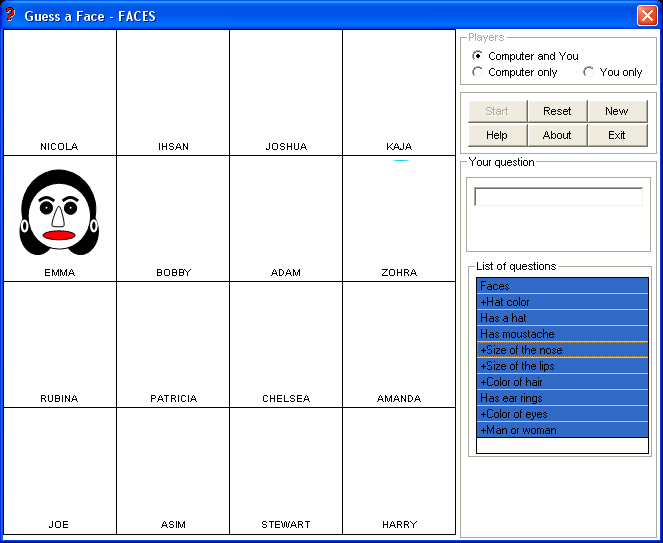Expand the +Size of the nose question
This screenshot has width=663, height=543.
click(561, 350)
